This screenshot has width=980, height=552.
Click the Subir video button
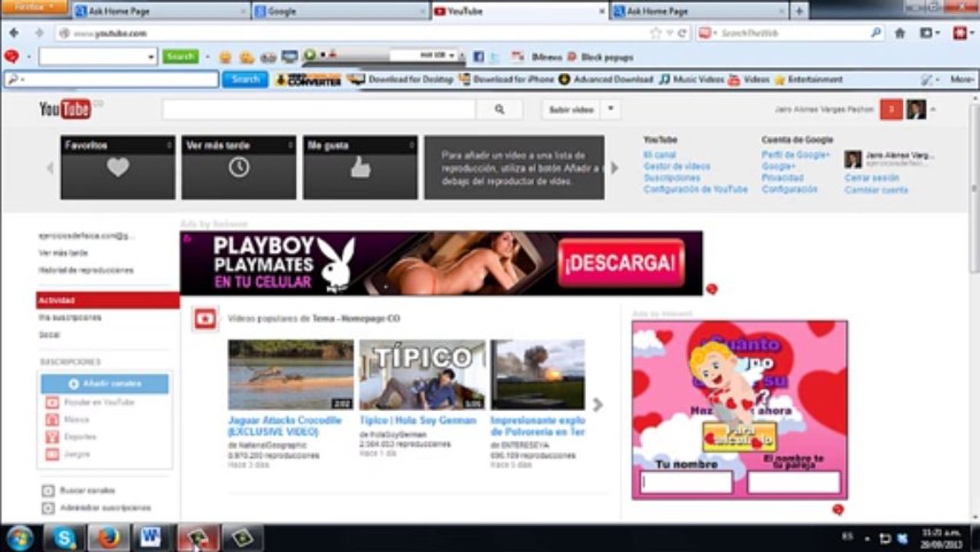click(572, 110)
